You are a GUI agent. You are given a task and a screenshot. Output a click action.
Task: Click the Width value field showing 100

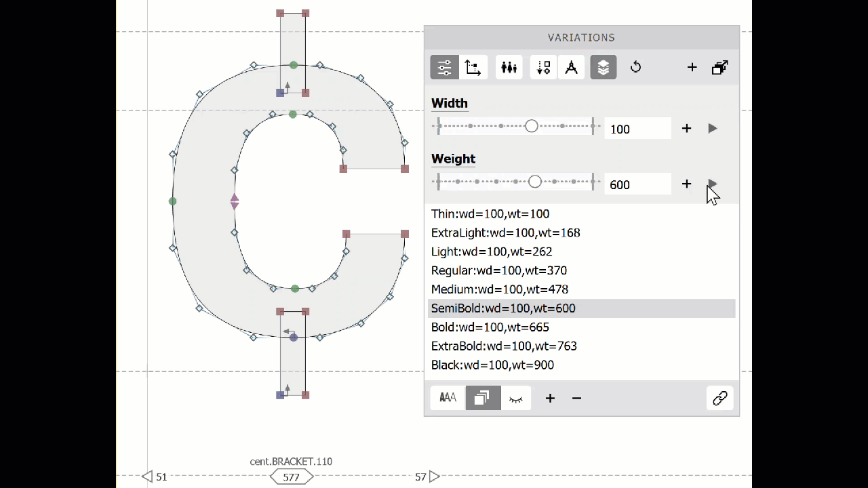point(638,129)
